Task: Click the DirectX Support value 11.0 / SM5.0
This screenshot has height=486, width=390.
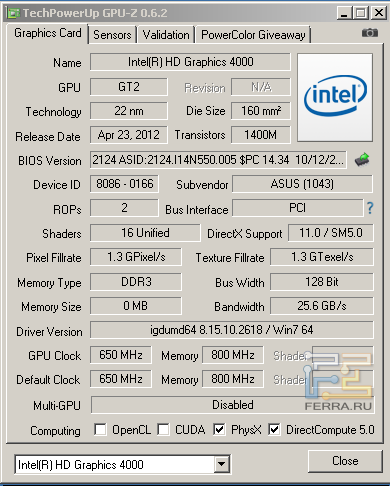Action: [x=331, y=233]
